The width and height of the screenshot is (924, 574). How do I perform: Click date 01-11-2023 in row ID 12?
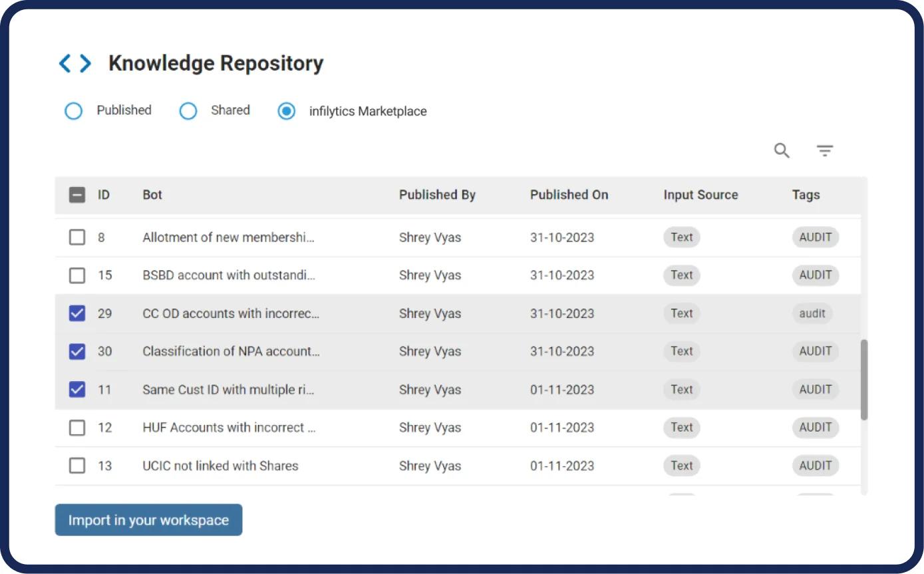(562, 428)
